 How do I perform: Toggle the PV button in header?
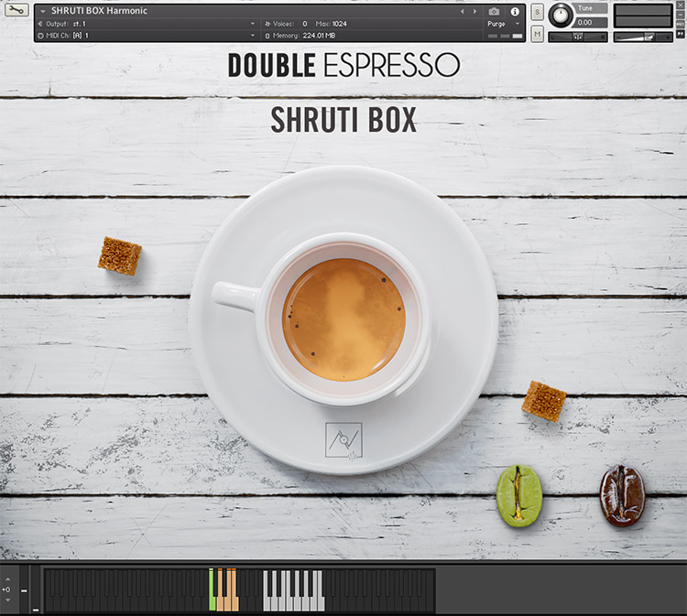[x=681, y=34]
